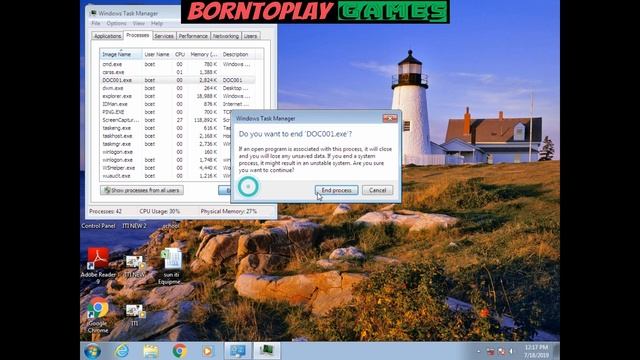Click Show processes from all users
The height and width of the screenshot is (360, 640).
142,190
